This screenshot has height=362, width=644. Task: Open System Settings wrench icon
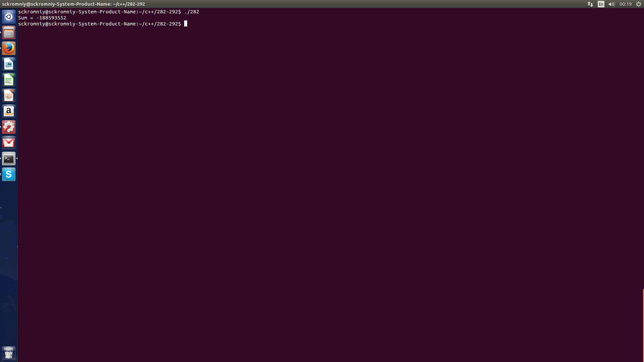(9, 127)
